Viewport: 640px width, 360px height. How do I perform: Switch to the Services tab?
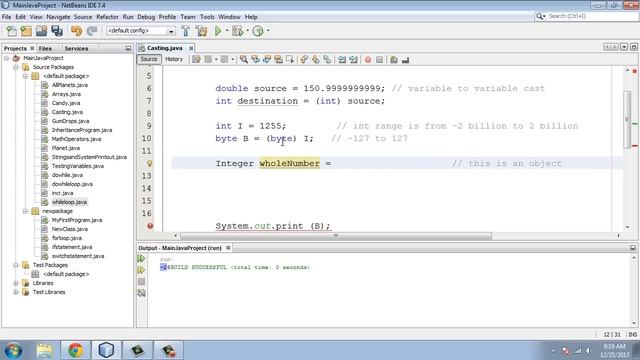[76, 48]
